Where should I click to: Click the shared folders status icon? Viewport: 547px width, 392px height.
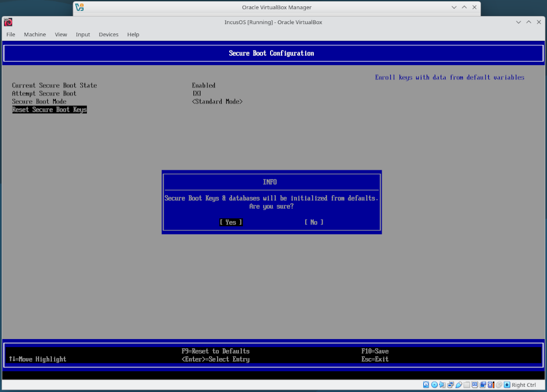pos(467,385)
